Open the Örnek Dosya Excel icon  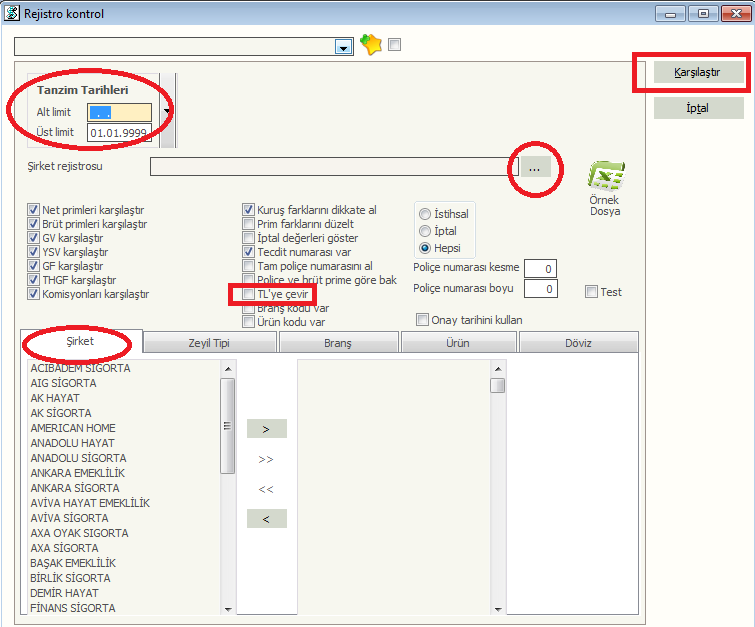pyautogui.click(x=604, y=178)
